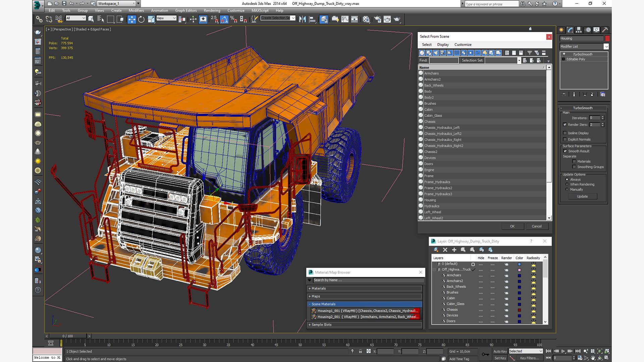This screenshot has height=362, width=644.
Task: Click the Housing object red color swatch
Action: pyautogui.click(x=607, y=39)
